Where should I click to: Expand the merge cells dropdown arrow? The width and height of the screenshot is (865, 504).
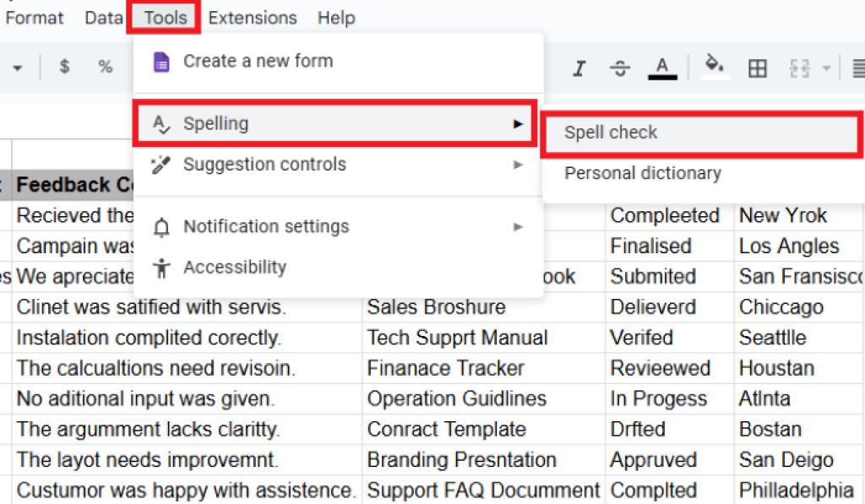825,68
